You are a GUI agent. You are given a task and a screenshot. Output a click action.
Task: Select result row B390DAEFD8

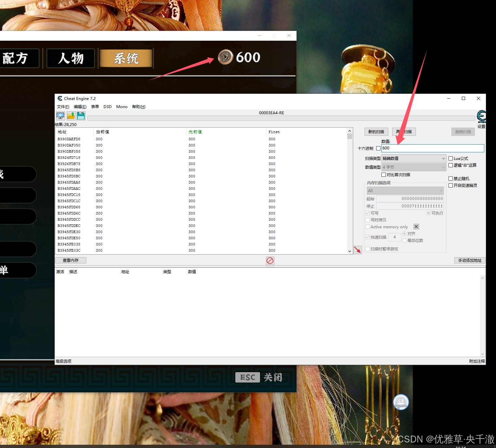click(201, 139)
